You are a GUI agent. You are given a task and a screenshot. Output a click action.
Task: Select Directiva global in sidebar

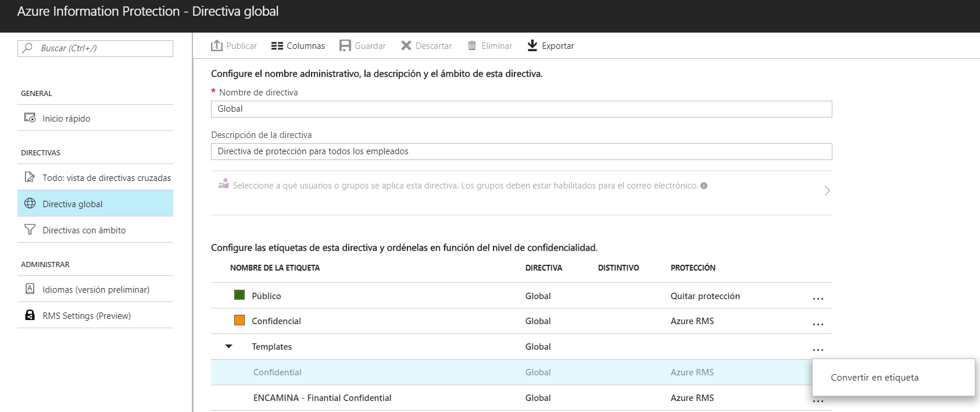click(95, 204)
